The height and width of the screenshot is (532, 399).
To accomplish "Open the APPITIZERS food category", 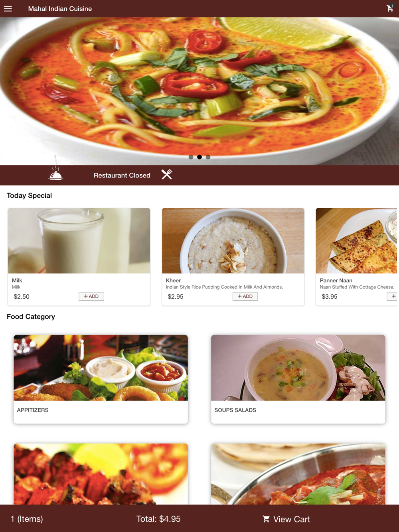I will pos(101,379).
